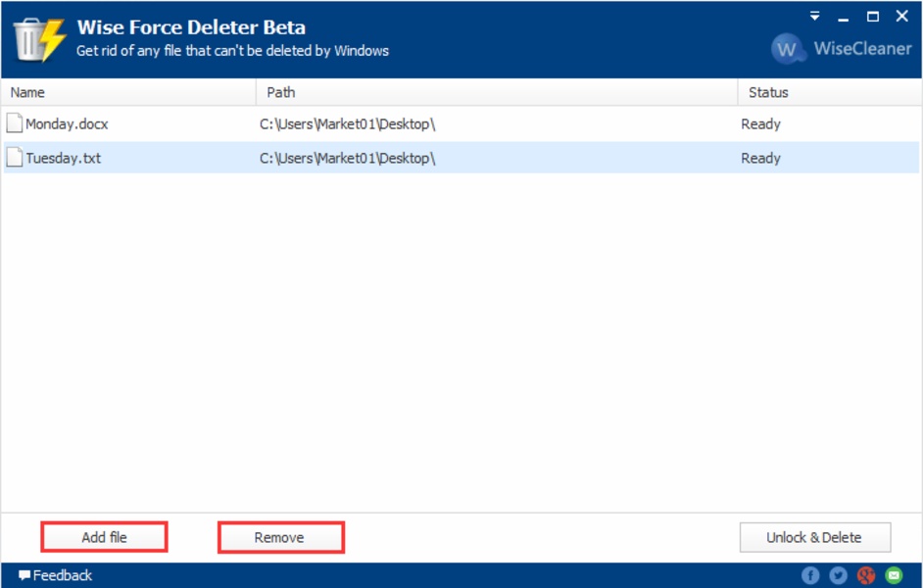The height and width of the screenshot is (588, 923).
Task: Click the Monday.docx file icon
Action: tap(15, 123)
